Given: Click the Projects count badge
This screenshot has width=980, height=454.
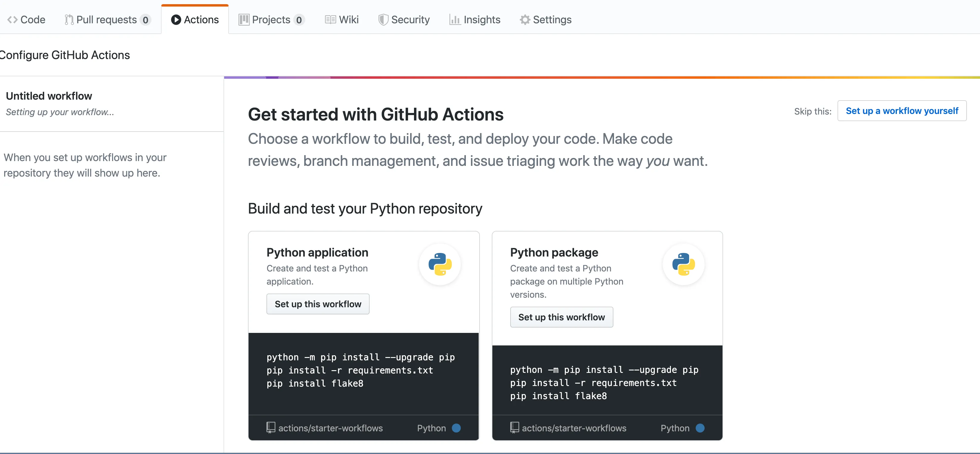Looking at the screenshot, I should [299, 20].
